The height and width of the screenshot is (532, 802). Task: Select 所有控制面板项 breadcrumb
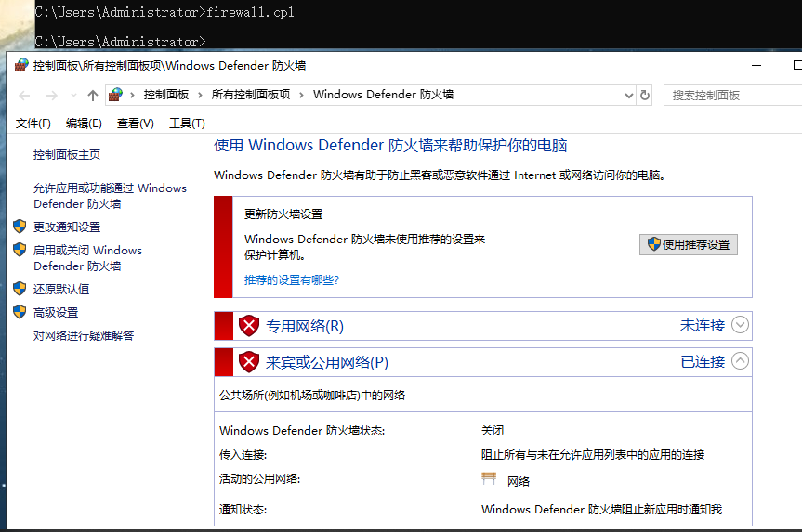(251, 95)
